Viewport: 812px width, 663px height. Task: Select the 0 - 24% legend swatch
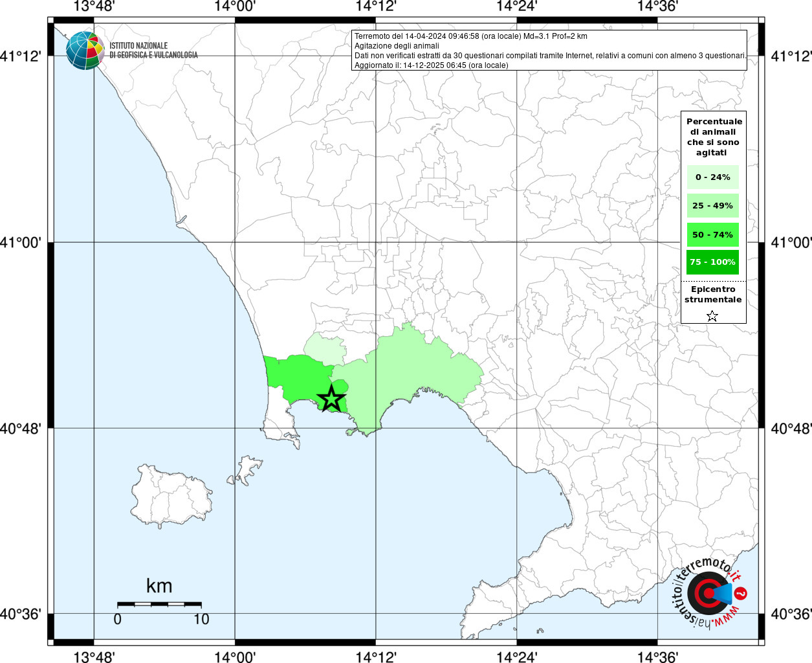point(713,177)
